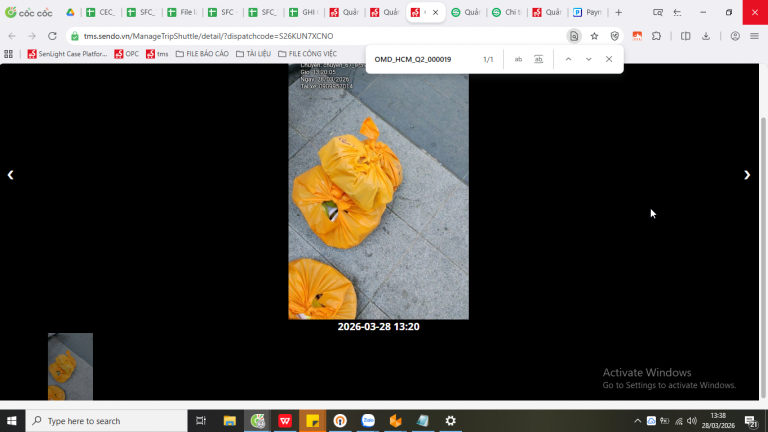Show the next image with the right arrow

[x=747, y=175]
